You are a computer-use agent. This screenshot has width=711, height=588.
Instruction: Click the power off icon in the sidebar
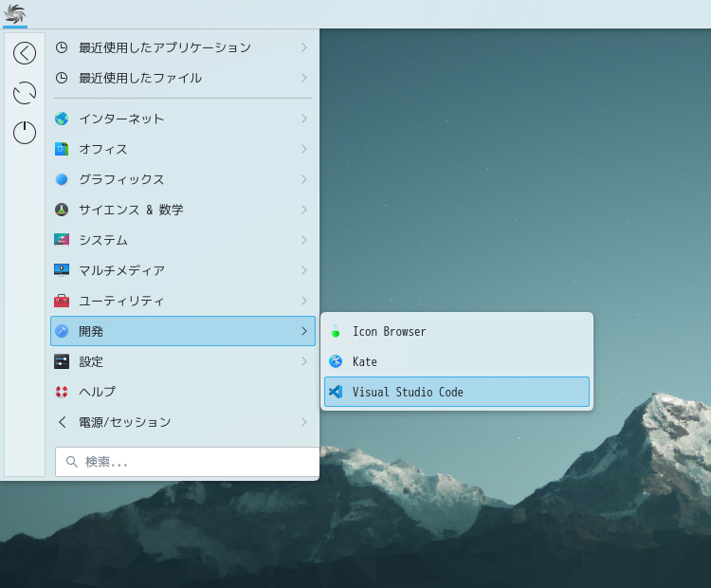tap(25, 133)
